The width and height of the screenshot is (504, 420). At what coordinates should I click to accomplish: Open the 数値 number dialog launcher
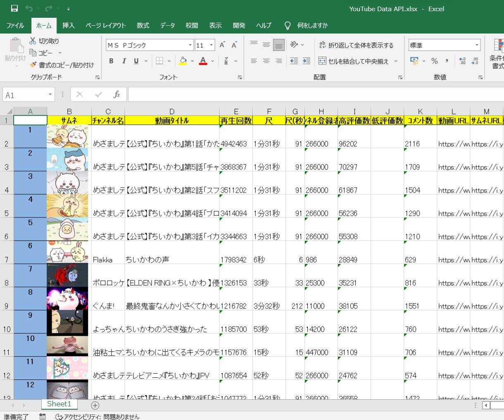click(x=480, y=77)
